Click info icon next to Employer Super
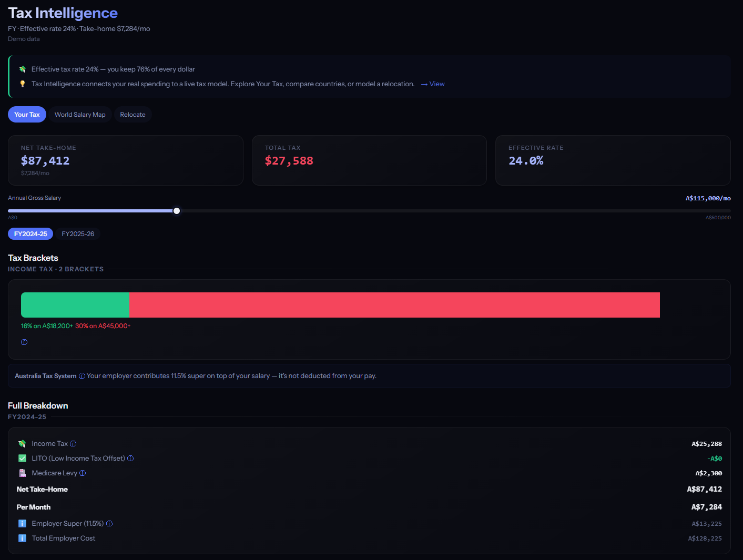Viewport: 743px width, 560px height. click(x=109, y=524)
